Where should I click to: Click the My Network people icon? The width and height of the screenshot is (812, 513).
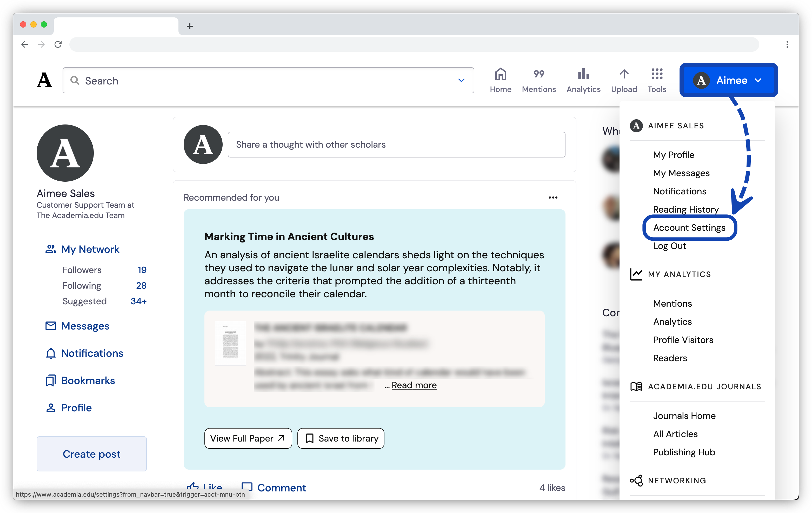pyautogui.click(x=51, y=249)
